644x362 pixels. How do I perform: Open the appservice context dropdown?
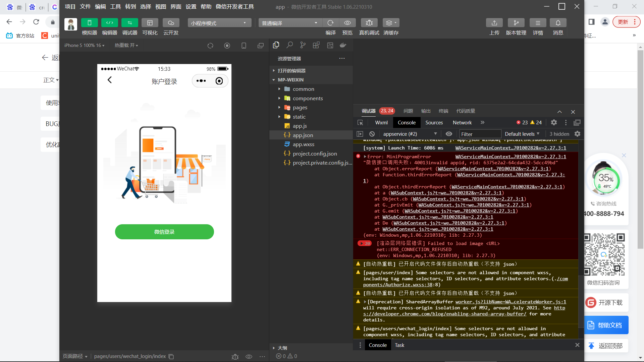410,134
